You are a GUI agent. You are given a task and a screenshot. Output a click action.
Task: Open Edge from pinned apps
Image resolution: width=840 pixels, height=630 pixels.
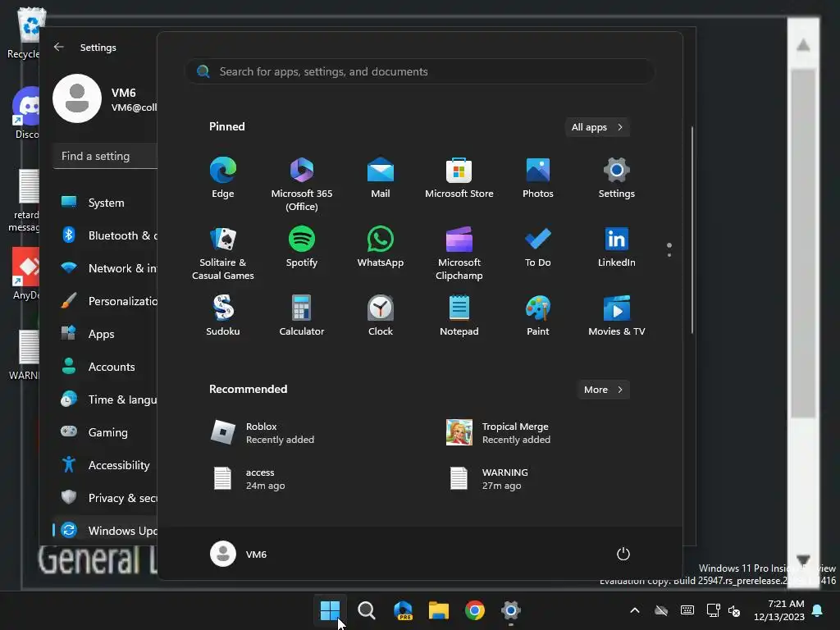coord(223,178)
